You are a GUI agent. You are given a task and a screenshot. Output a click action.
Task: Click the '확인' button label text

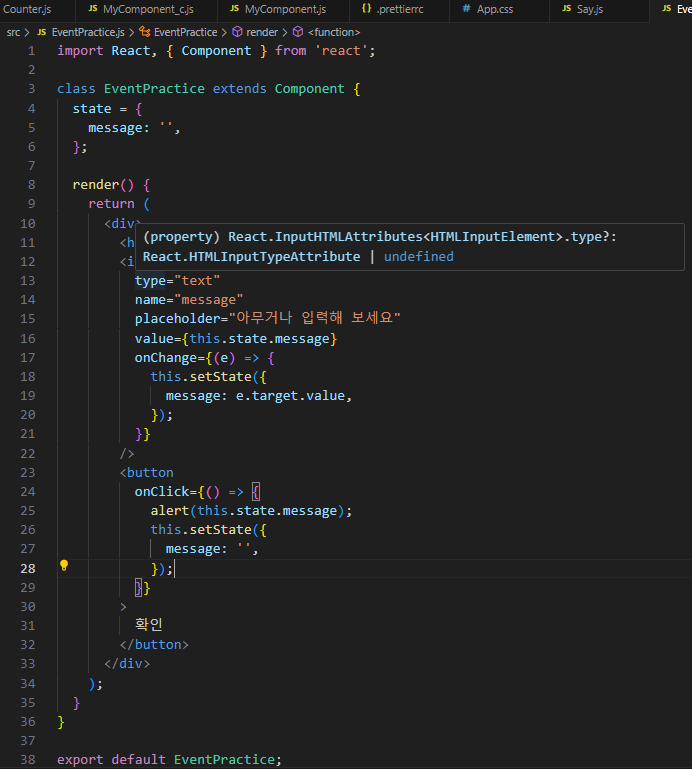coord(149,625)
